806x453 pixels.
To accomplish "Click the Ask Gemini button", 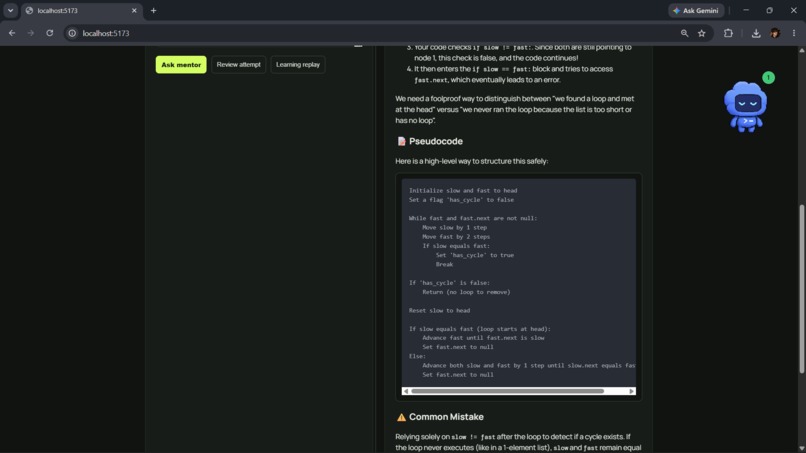I will tap(696, 10).
